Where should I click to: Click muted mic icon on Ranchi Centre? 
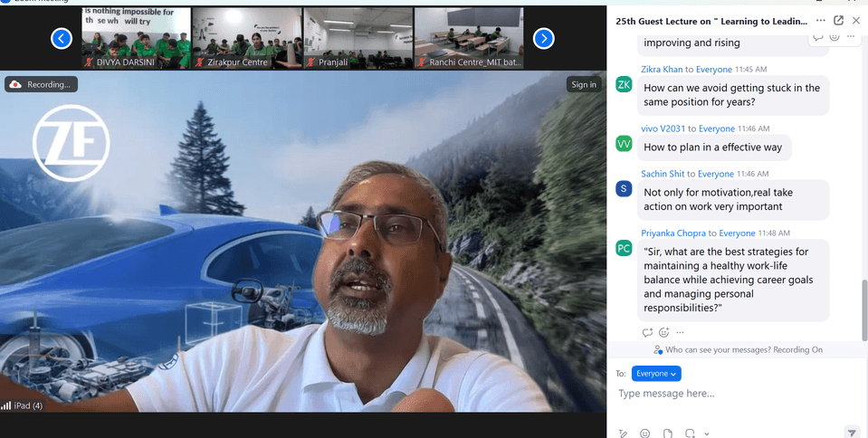coord(422,62)
